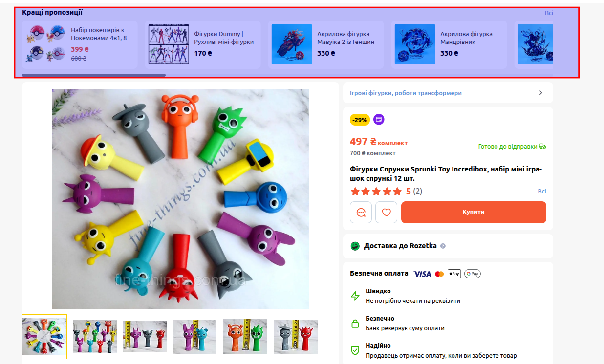
Task: Click the five-star rating
Action: pos(376,191)
